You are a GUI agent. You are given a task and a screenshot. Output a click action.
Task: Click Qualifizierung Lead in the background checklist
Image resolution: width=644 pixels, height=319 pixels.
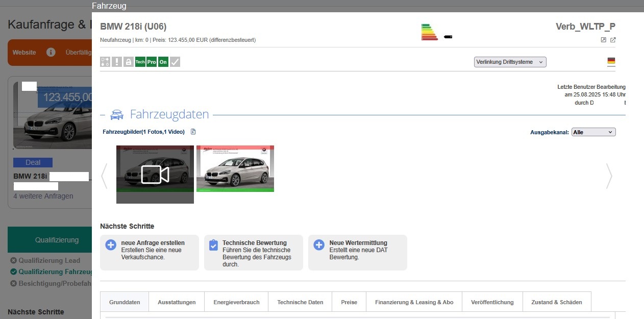(49, 260)
